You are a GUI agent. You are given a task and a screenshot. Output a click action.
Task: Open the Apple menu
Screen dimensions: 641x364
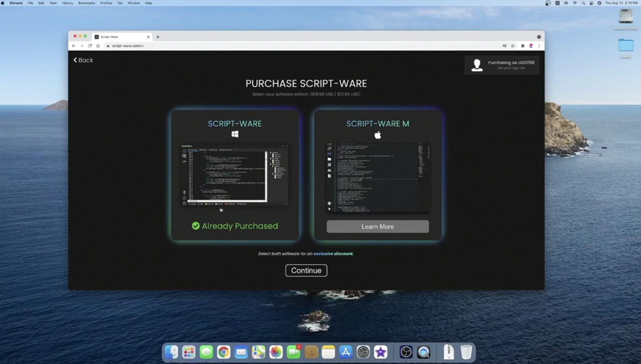coord(3,3)
